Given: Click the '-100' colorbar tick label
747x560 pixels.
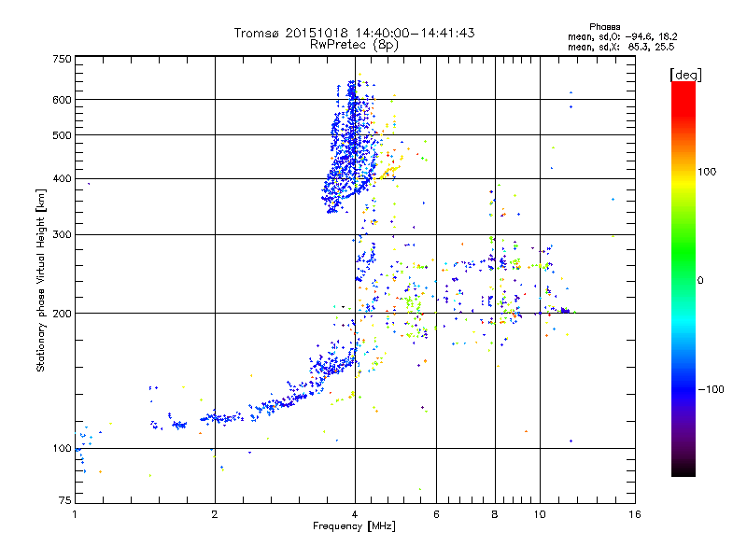Looking at the screenshot, I should [711, 389].
